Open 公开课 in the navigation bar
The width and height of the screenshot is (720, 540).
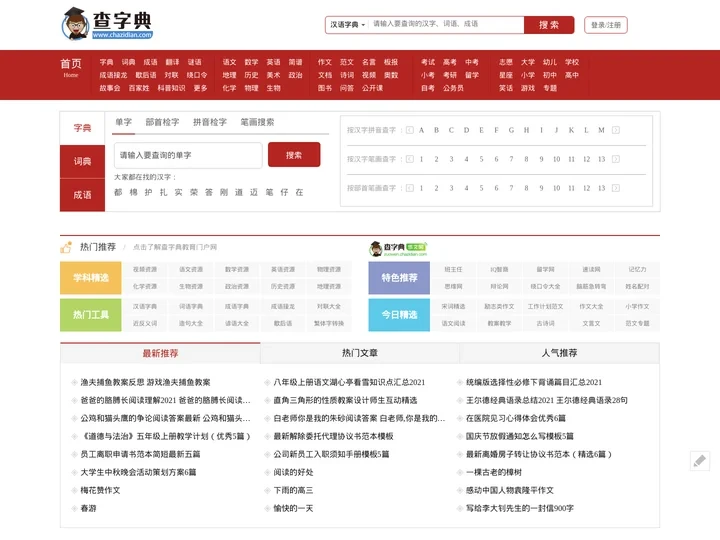(372, 88)
